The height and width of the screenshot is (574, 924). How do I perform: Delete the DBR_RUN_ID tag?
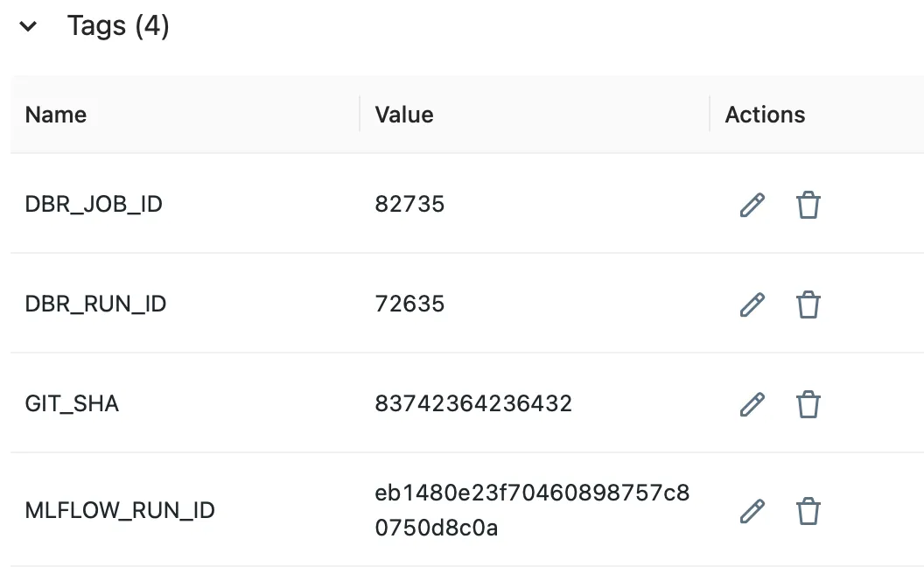tap(808, 304)
